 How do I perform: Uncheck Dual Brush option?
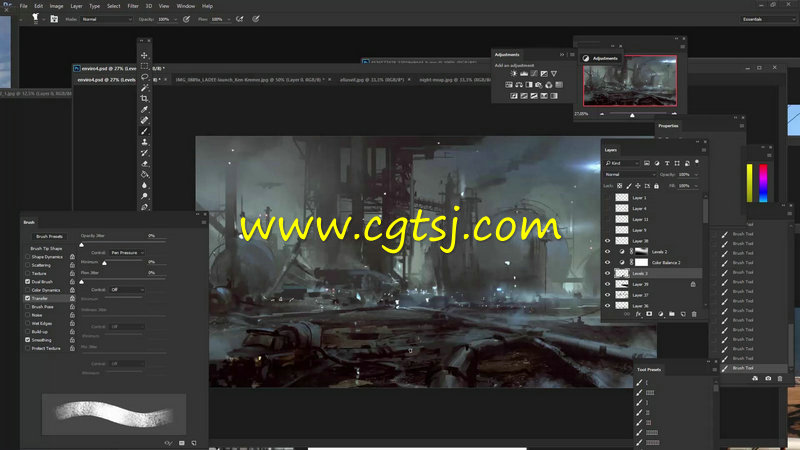coord(28,282)
